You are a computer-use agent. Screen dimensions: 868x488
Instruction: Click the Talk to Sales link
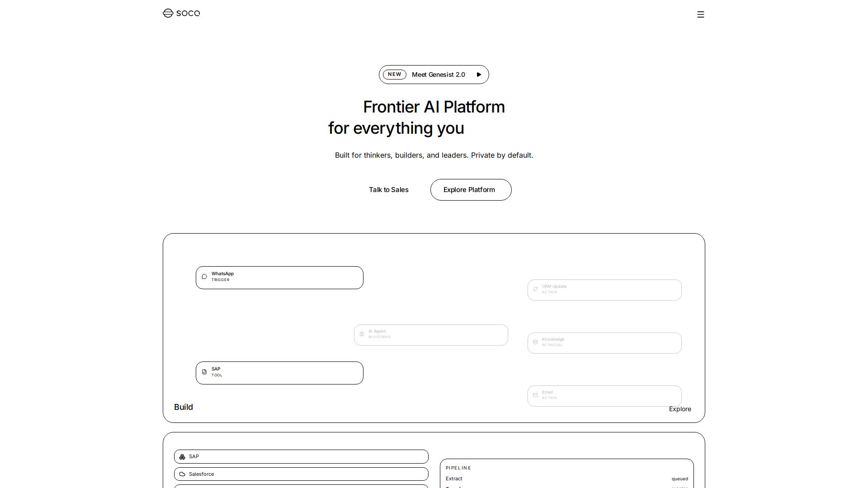pos(389,190)
